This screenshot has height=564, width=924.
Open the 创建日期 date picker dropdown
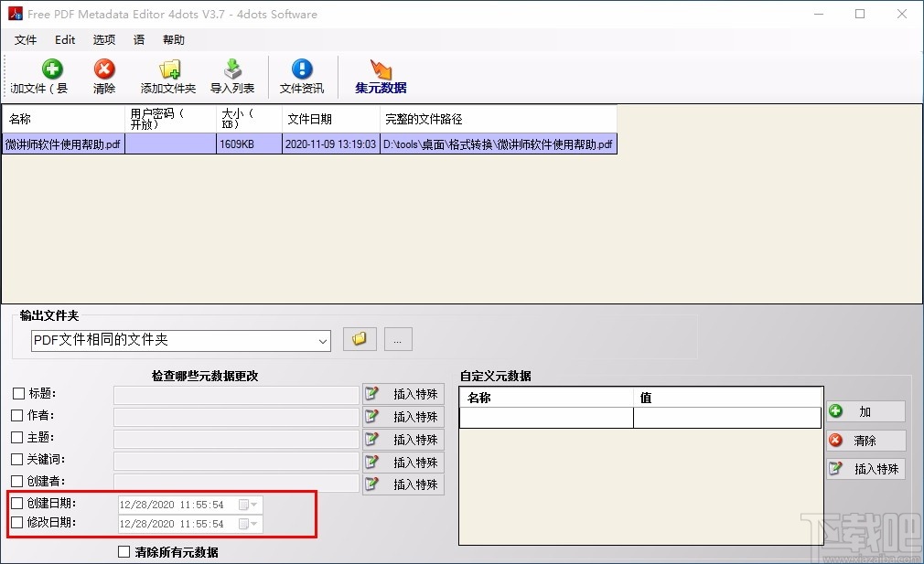coord(255,504)
